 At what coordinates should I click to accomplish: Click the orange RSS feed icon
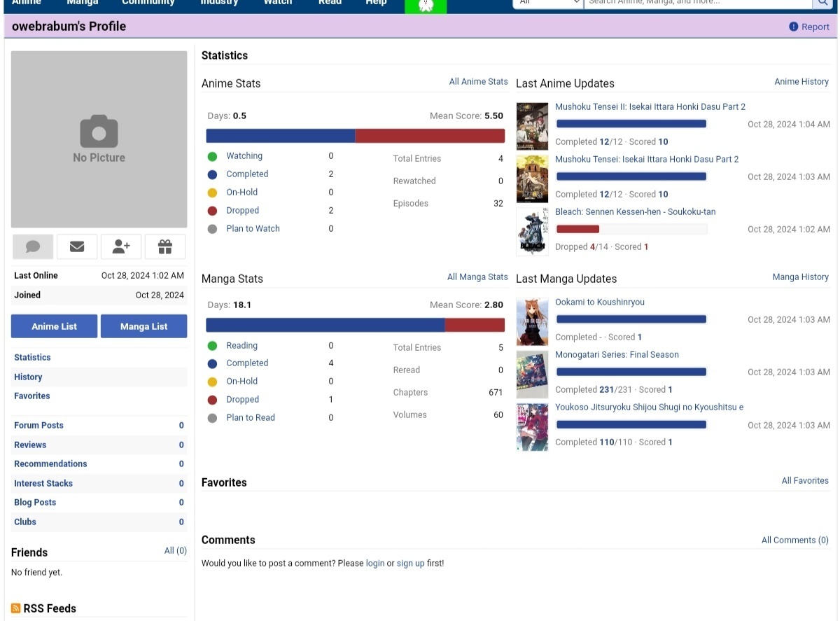pyautogui.click(x=16, y=608)
